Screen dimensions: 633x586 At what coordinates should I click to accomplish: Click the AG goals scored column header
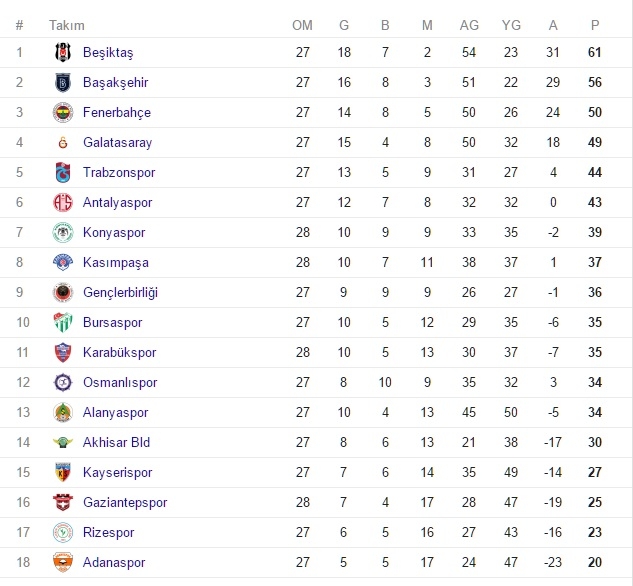[469, 25]
